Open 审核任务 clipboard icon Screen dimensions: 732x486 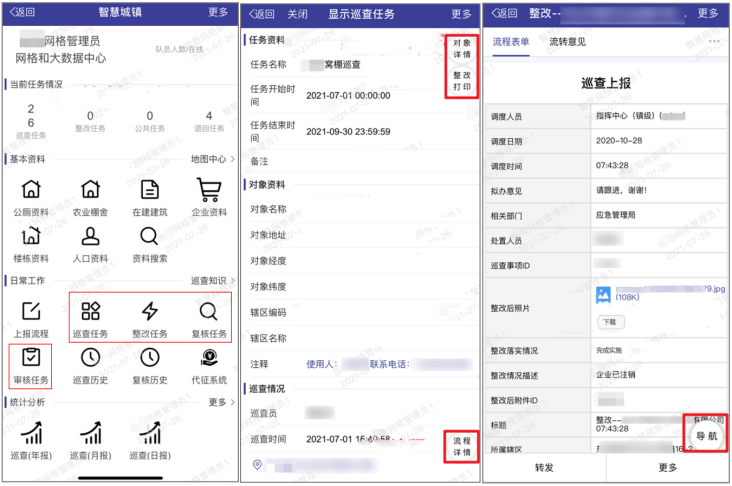coord(31,357)
